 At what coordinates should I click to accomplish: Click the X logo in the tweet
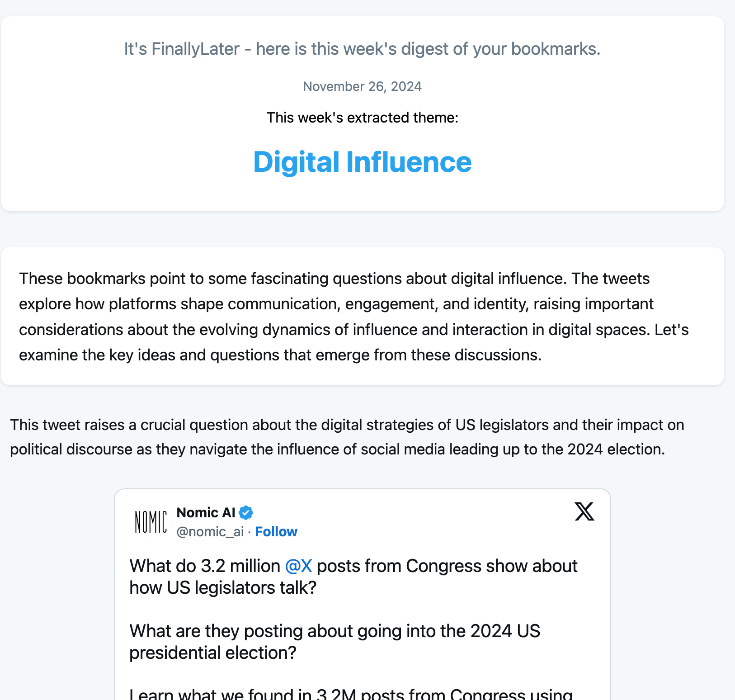[x=584, y=511]
